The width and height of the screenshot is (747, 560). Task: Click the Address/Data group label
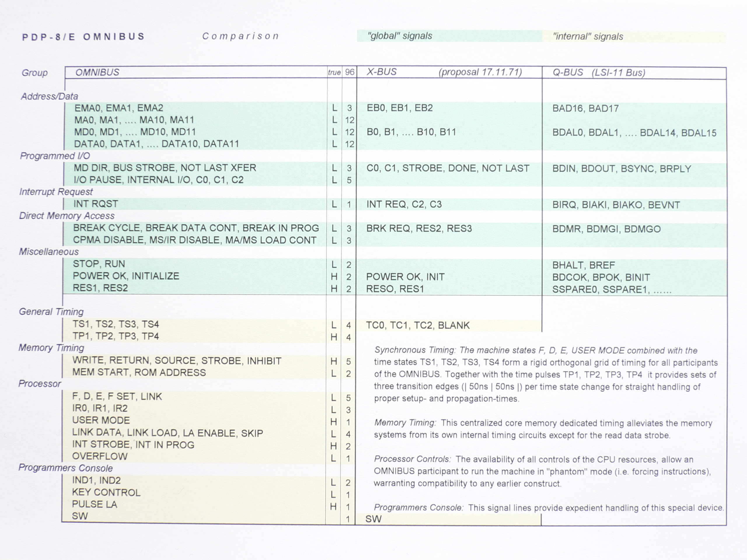(x=49, y=96)
